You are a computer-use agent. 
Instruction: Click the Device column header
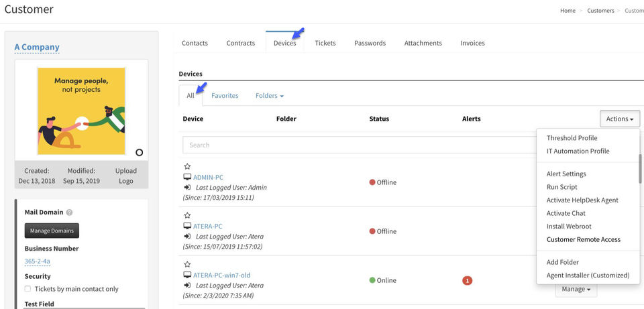click(x=193, y=119)
